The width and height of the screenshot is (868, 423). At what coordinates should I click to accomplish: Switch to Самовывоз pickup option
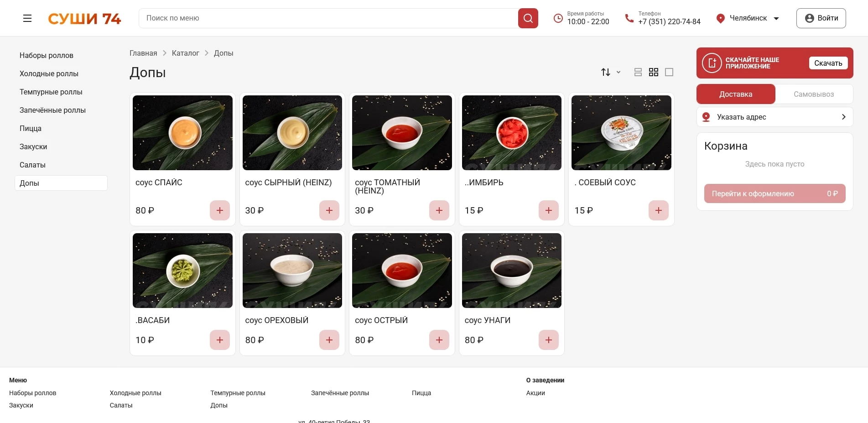813,94
